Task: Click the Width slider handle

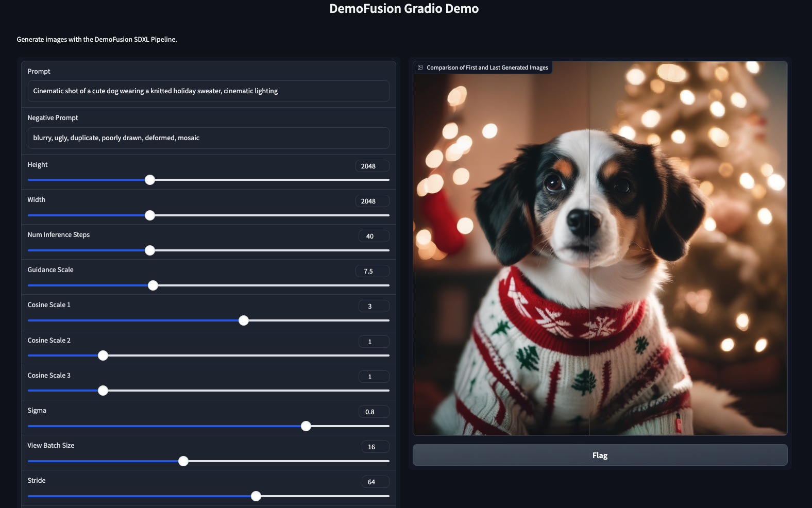Action: 150,215
